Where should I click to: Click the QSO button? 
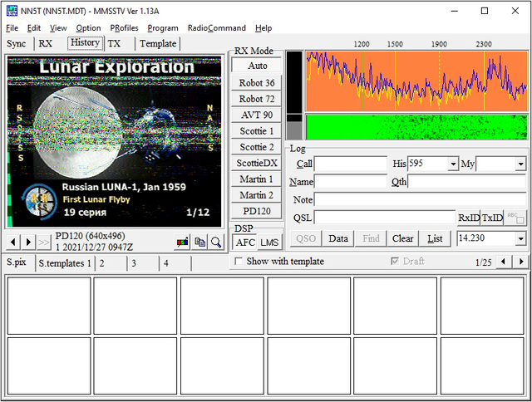306,238
